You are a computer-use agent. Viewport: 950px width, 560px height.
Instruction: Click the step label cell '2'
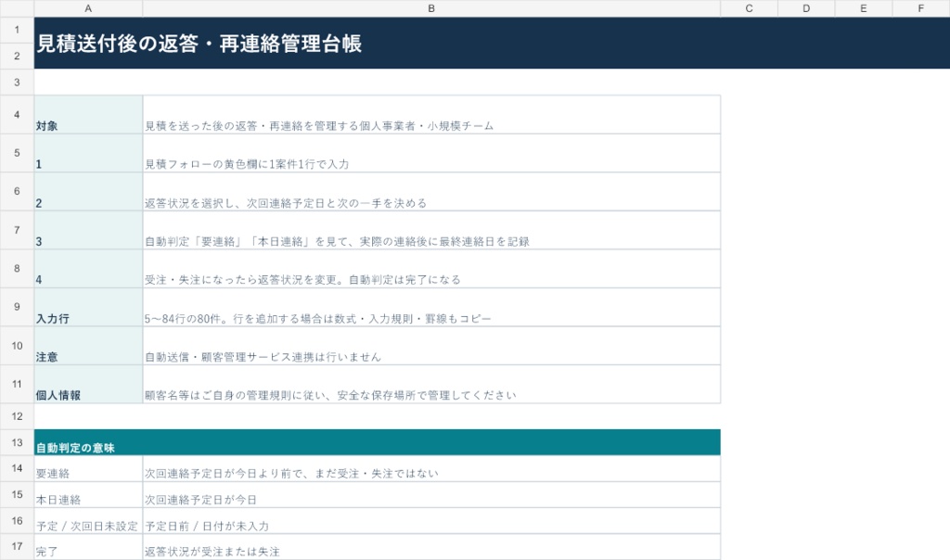[88, 191]
